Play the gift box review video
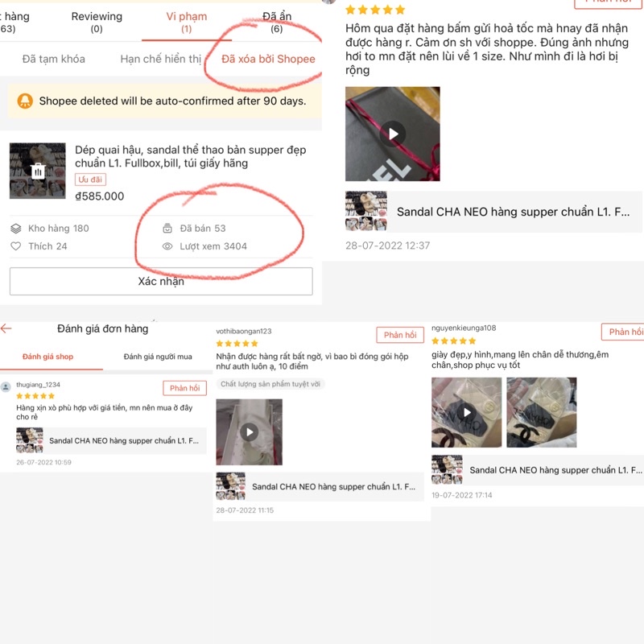This screenshot has width=644, height=644. pos(393,134)
